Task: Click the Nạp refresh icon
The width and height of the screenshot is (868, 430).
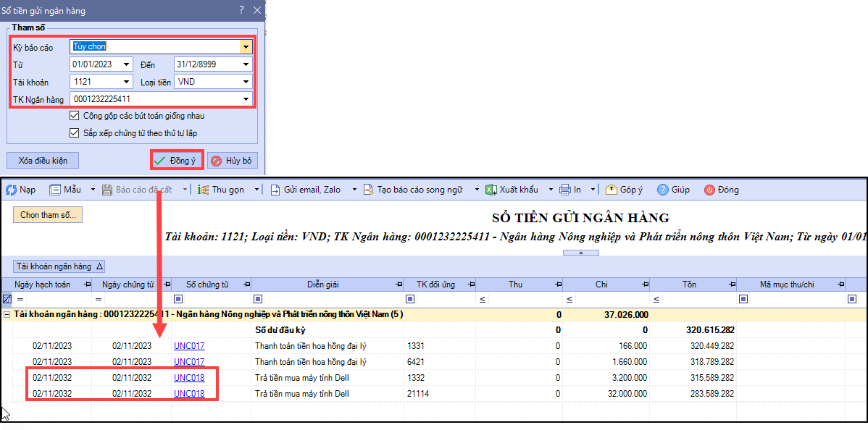Action: click(x=11, y=190)
